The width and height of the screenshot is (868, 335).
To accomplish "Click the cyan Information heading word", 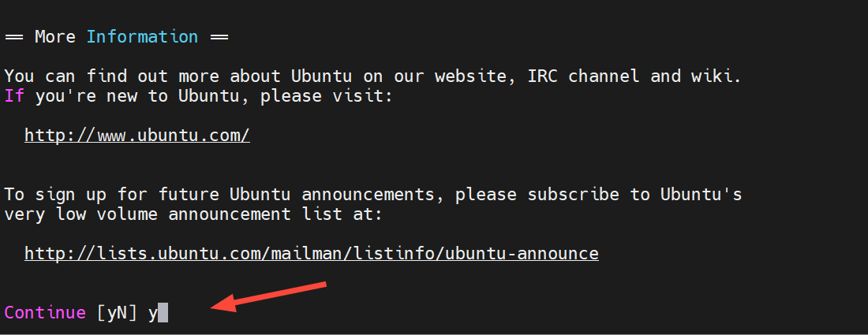I will click(x=142, y=36).
